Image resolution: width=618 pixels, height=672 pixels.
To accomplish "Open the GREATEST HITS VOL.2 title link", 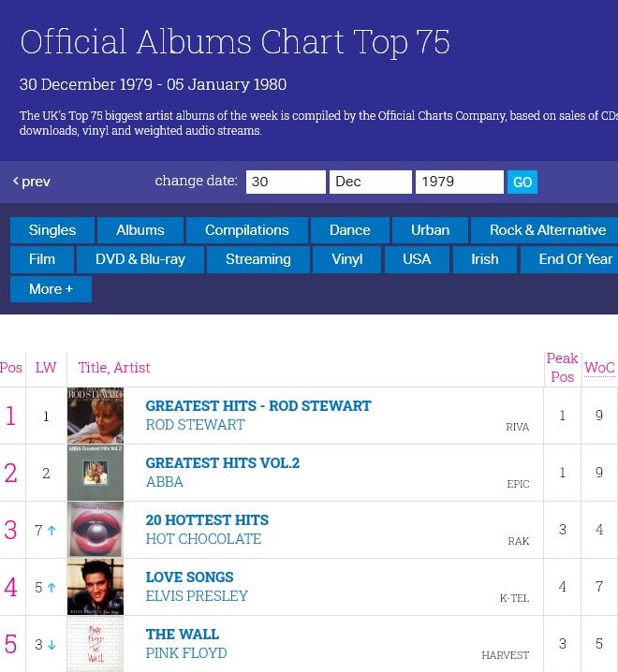I will [223, 463].
